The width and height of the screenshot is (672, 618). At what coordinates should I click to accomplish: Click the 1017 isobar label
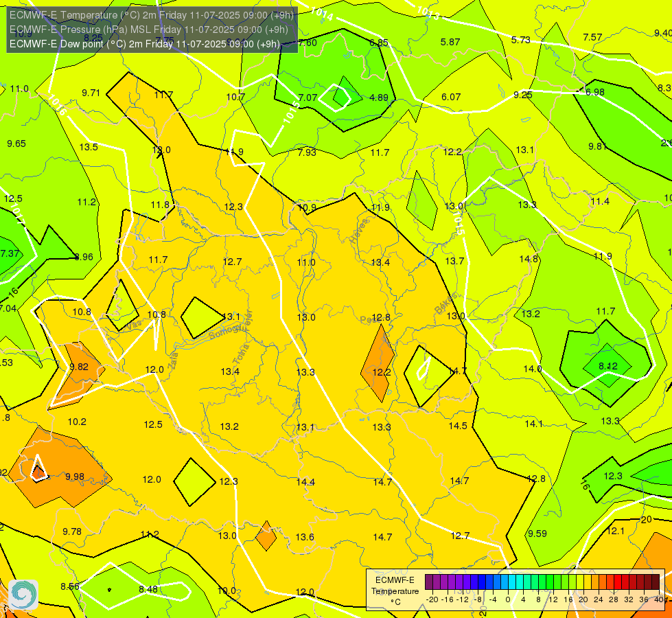point(18,214)
